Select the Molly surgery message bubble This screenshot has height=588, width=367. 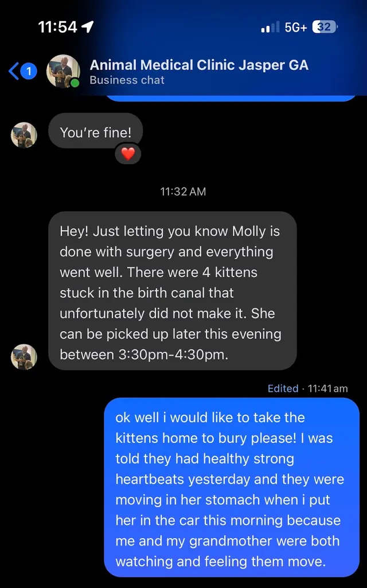[x=173, y=291]
